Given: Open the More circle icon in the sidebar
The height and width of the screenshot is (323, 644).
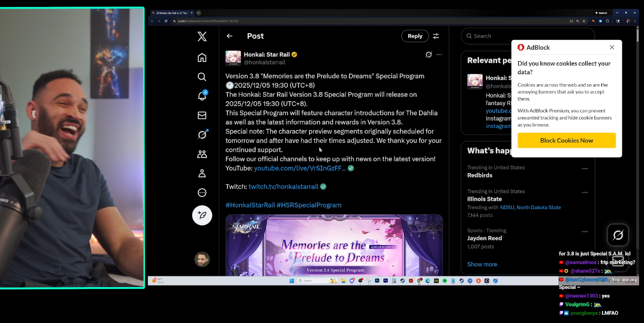Looking at the screenshot, I should click(x=202, y=193).
